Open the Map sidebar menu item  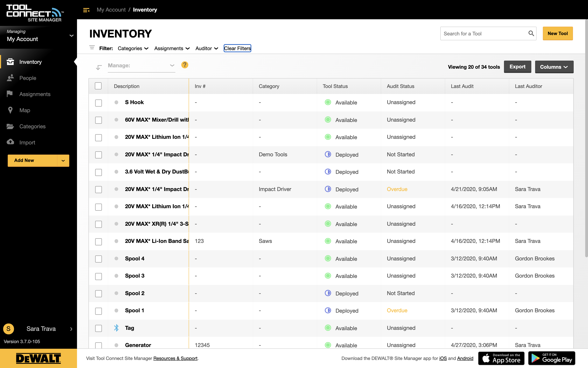click(25, 110)
